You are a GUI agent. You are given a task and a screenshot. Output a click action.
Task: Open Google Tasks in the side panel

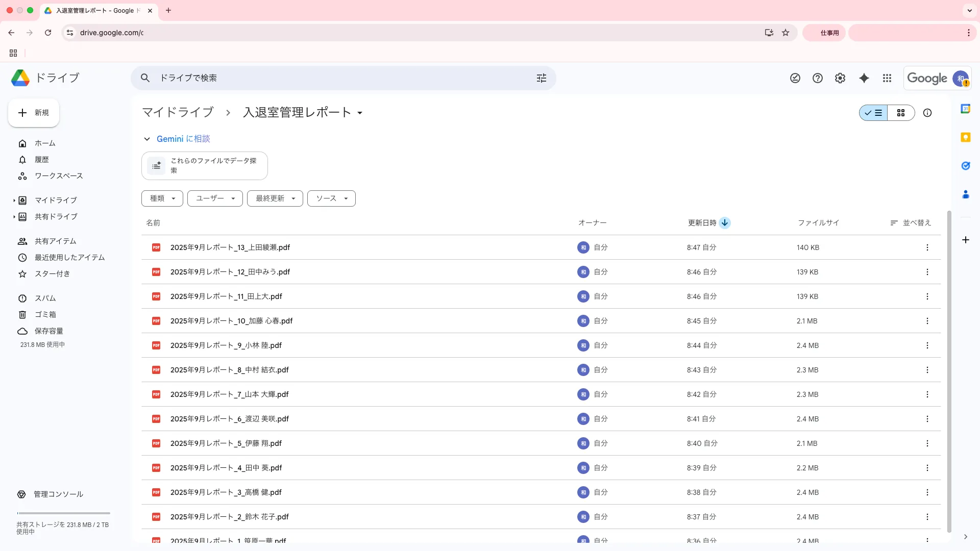pos(965,166)
